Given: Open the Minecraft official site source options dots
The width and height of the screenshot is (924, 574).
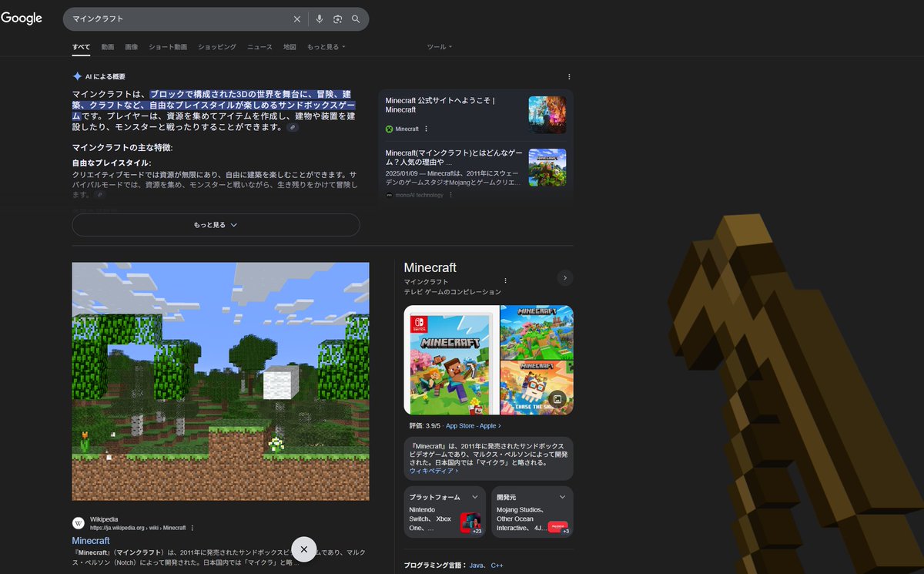Looking at the screenshot, I should [426, 129].
